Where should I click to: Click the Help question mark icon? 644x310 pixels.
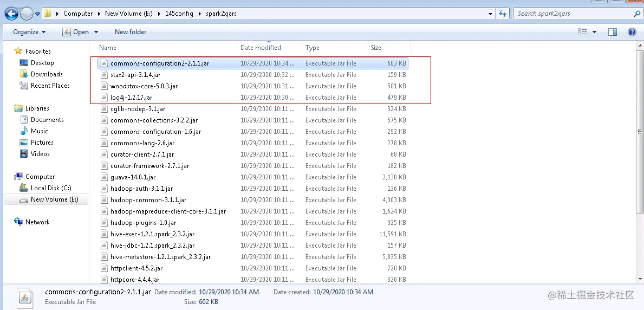coord(632,32)
